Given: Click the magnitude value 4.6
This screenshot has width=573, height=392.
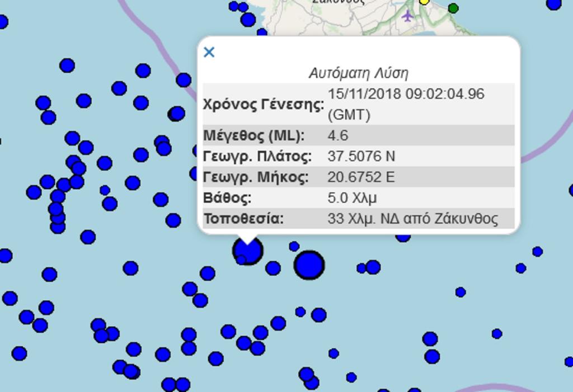Looking at the screenshot, I should click(337, 135).
